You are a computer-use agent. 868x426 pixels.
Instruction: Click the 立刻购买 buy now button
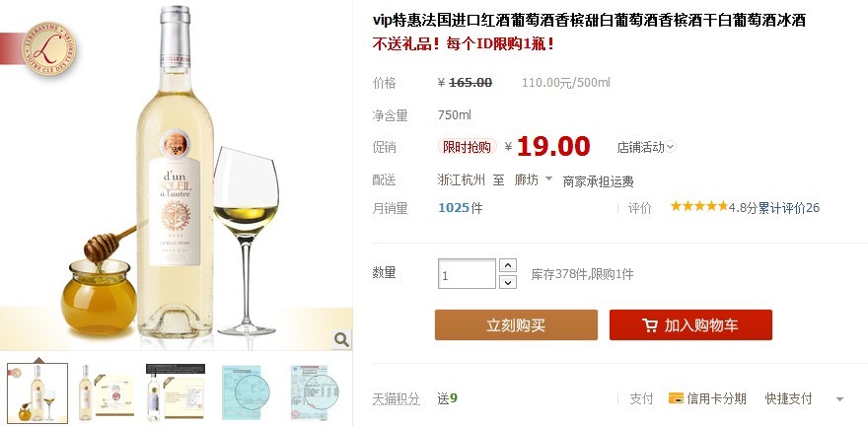[x=516, y=324]
